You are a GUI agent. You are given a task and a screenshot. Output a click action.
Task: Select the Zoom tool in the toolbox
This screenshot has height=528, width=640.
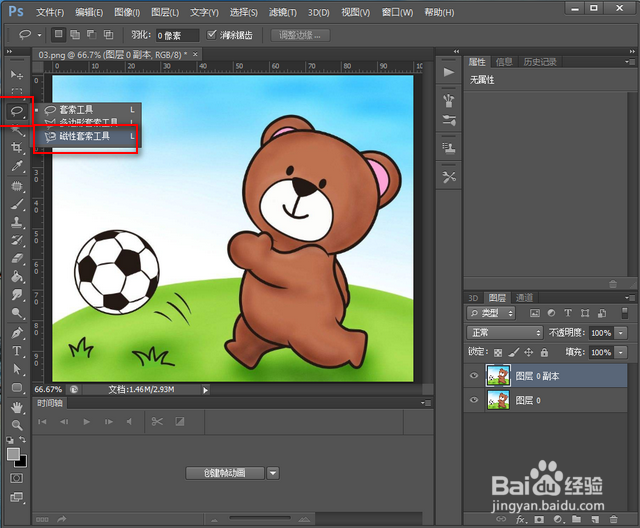pyautogui.click(x=17, y=425)
